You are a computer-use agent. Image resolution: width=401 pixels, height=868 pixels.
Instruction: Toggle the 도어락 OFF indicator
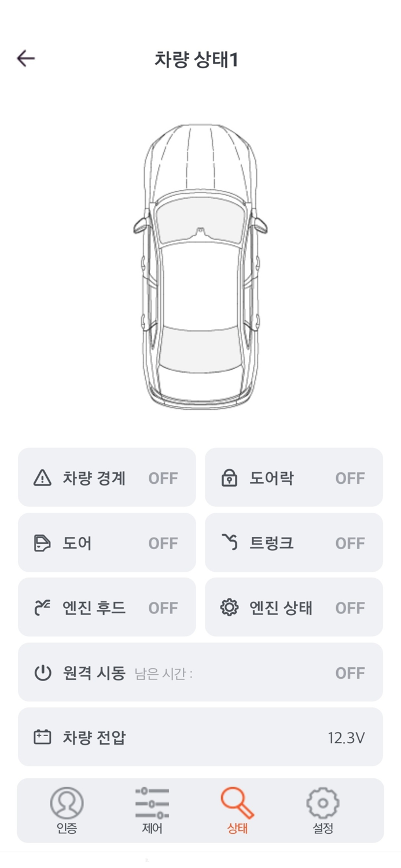pos(350,477)
